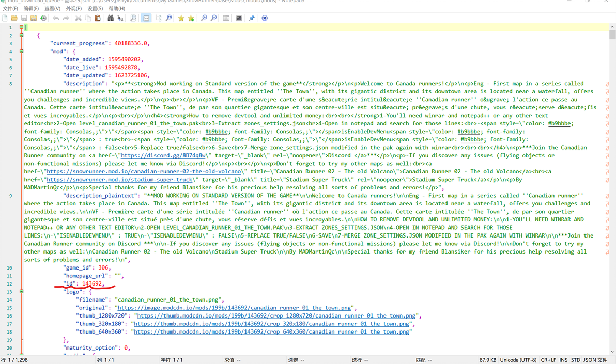Create a new document with the New icon
This screenshot has width=616, height=364.
click(5, 18)
